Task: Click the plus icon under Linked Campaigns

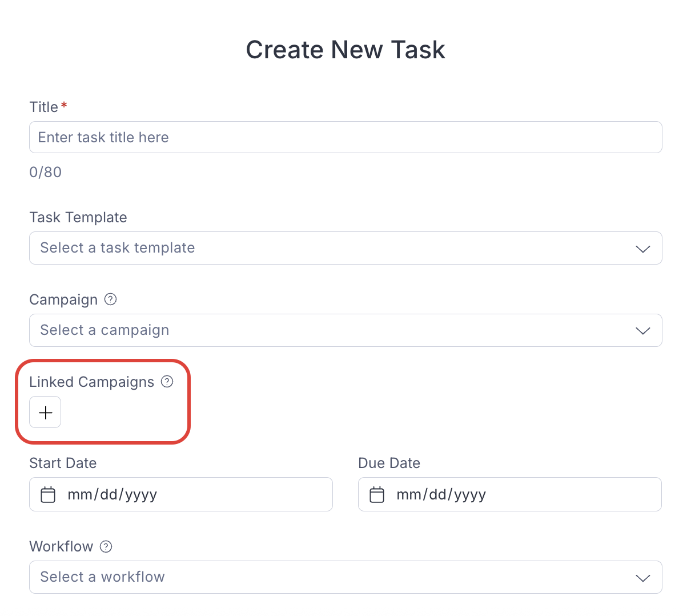Action: point(45,412)
